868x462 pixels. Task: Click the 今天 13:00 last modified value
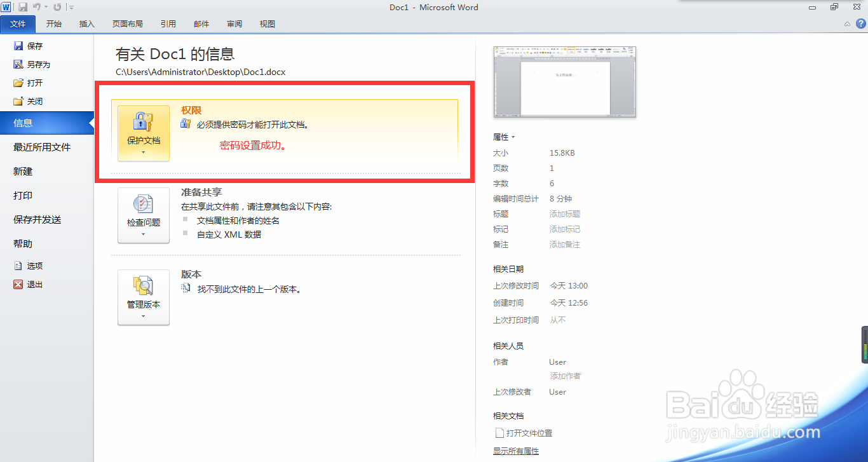click(569, 286)
